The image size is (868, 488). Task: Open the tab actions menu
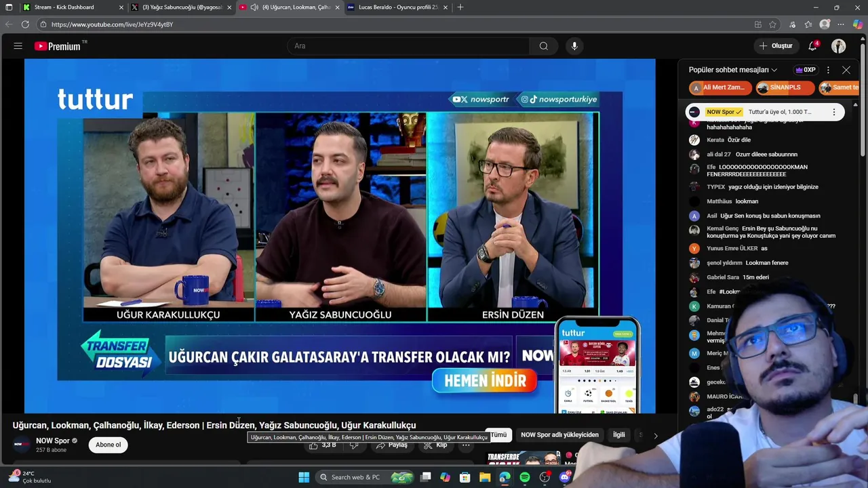[8, 7]
